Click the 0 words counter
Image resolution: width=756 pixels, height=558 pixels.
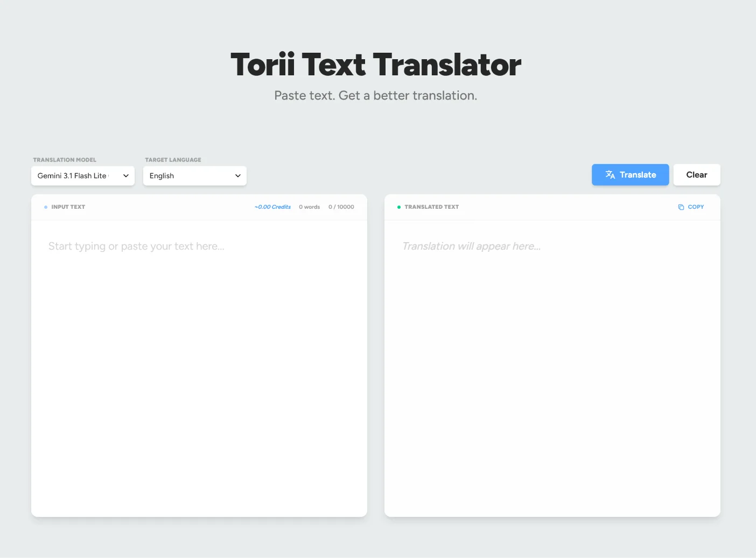point(309,207)
